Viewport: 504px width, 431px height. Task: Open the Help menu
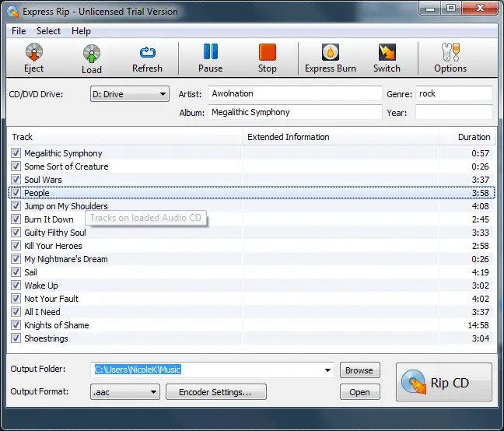pos(81,31)
